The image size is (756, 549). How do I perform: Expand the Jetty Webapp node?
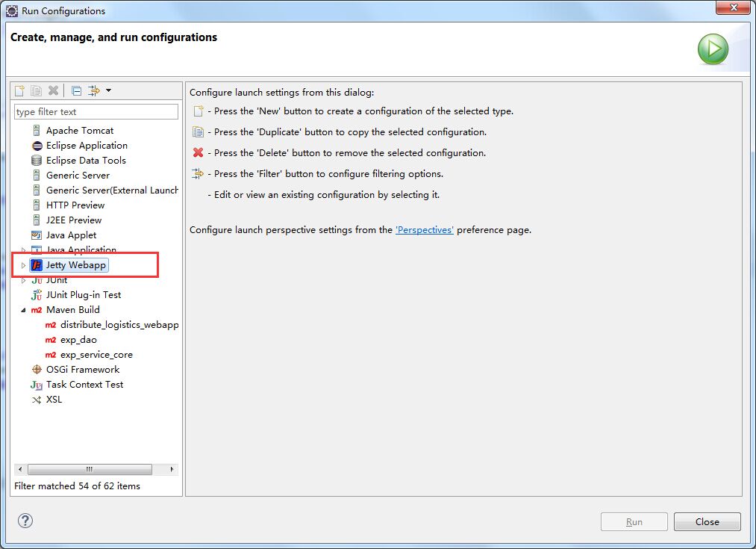(23, 265)
